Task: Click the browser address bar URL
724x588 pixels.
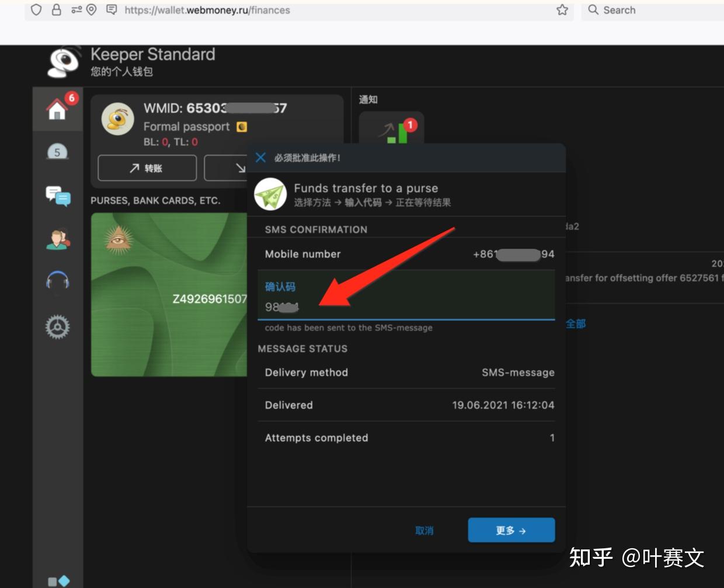Action: (207, 10)
